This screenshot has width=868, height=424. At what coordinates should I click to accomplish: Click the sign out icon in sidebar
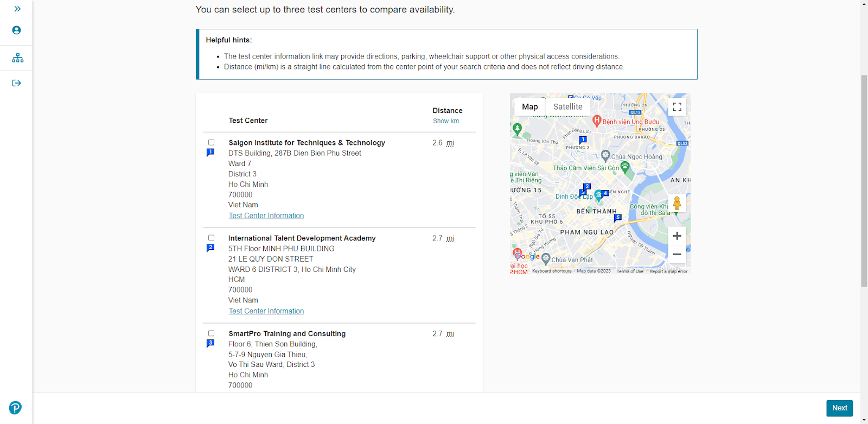click(x=16, y=83)
